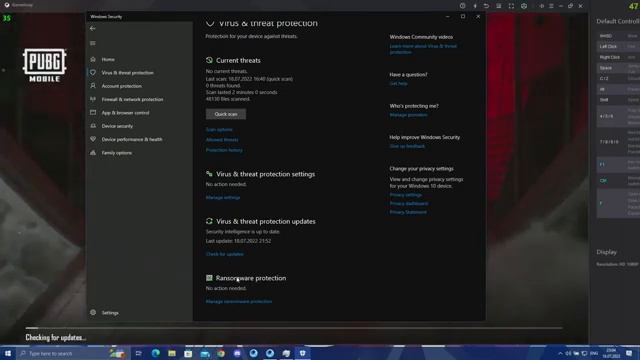This screenshot has height=360, width=640.
Task: Open Firewall & network protection page
Action: [x=132, y=100]
